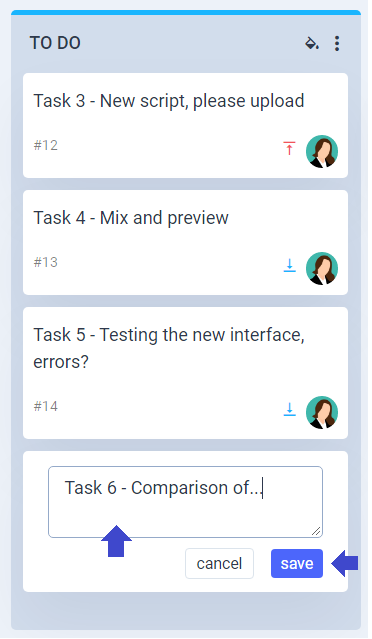Click the #13 card ID label
The image size is (372, 639).
click(x=46, y=262)
